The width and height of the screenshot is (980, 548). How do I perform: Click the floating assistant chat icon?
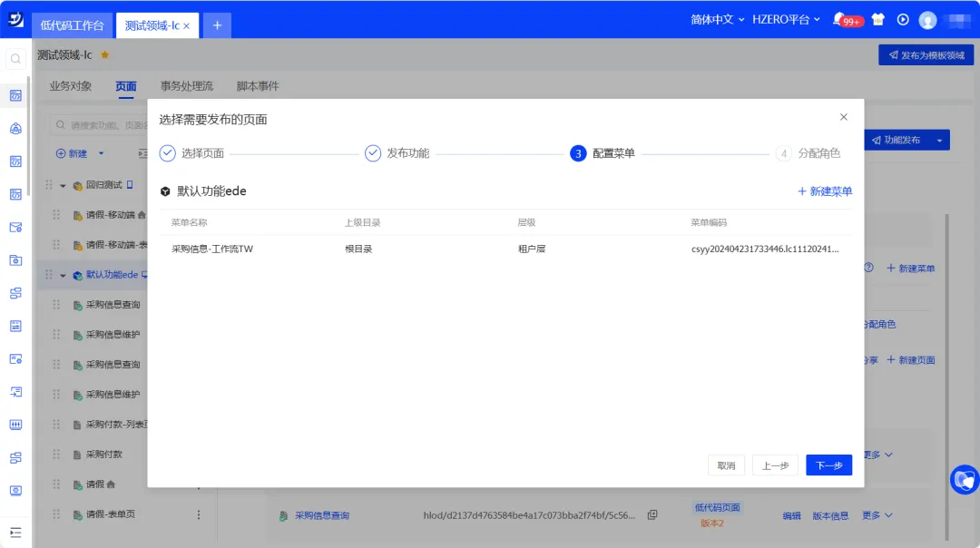coord(965,480)
